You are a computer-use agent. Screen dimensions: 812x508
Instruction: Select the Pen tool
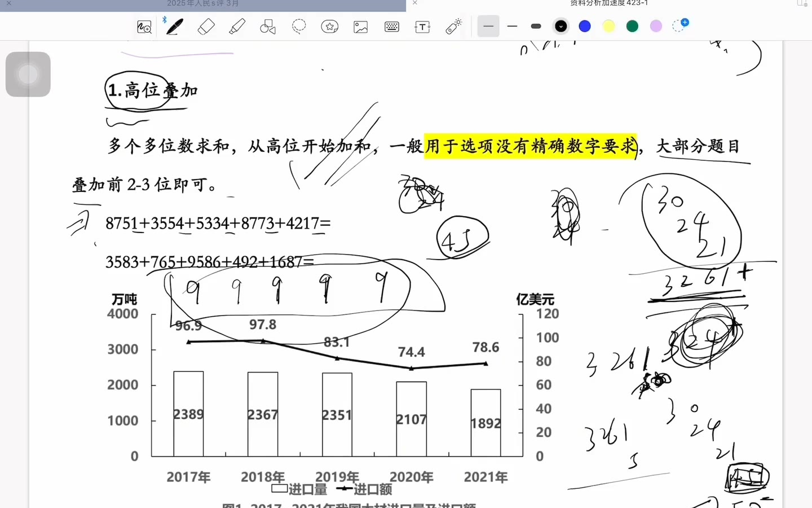pyautogui.click(x=175, y=27)
